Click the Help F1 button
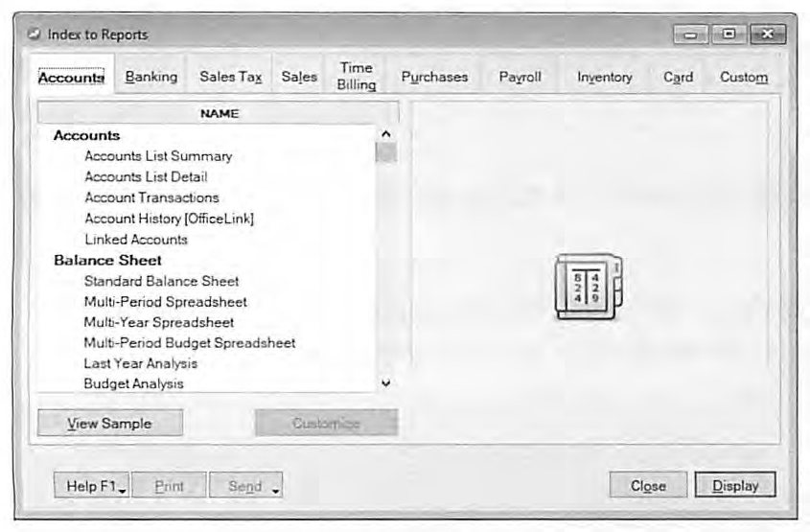This screenshot has height=532, width=810. click(x=91, y=486)
